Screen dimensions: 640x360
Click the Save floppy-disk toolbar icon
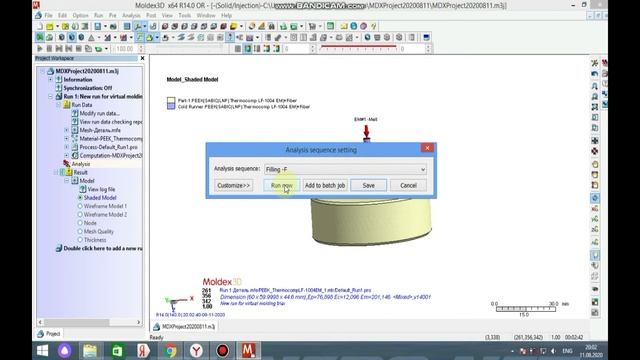pos(98,27)
